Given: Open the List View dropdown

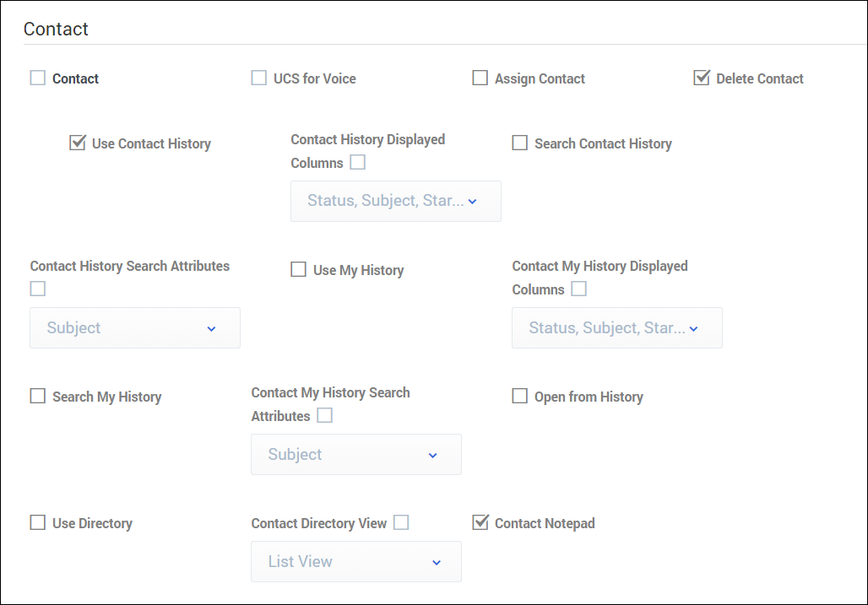Looking at the screenshot, I should pyautogui.click(x=355, y=562).
